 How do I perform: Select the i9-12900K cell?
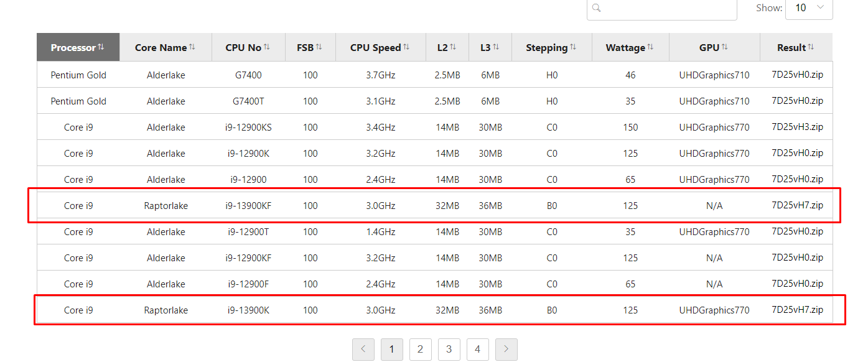coord(248,154)
